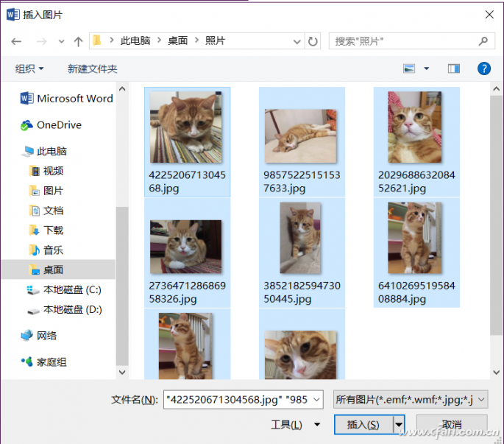Viewport: 504px width, 444px height.
Task: Open the 工具 menu
Action: [x=294, y=425]
